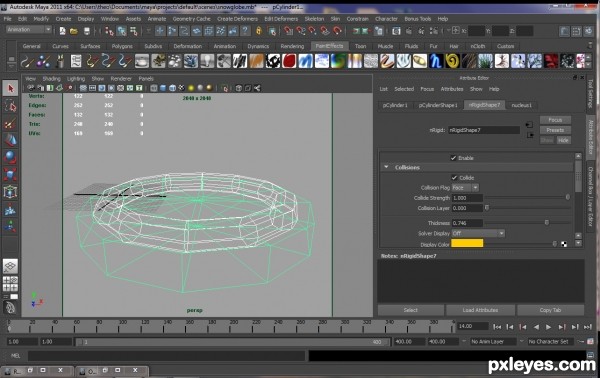Viewport: 600px width, 378px height.
Task: Switch to the Dynamics shelf tab
Action: point(258,46)
